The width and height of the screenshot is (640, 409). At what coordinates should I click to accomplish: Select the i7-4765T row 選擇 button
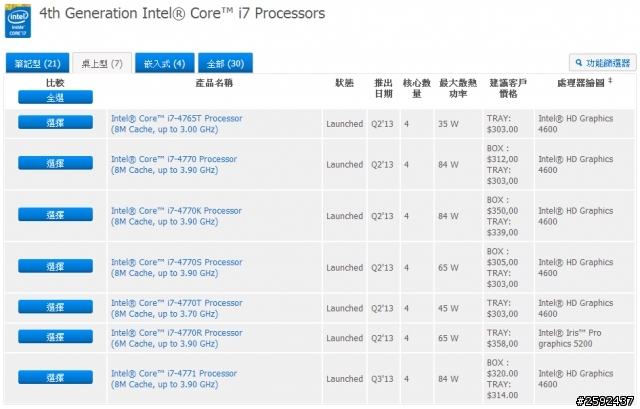[55, 122]
